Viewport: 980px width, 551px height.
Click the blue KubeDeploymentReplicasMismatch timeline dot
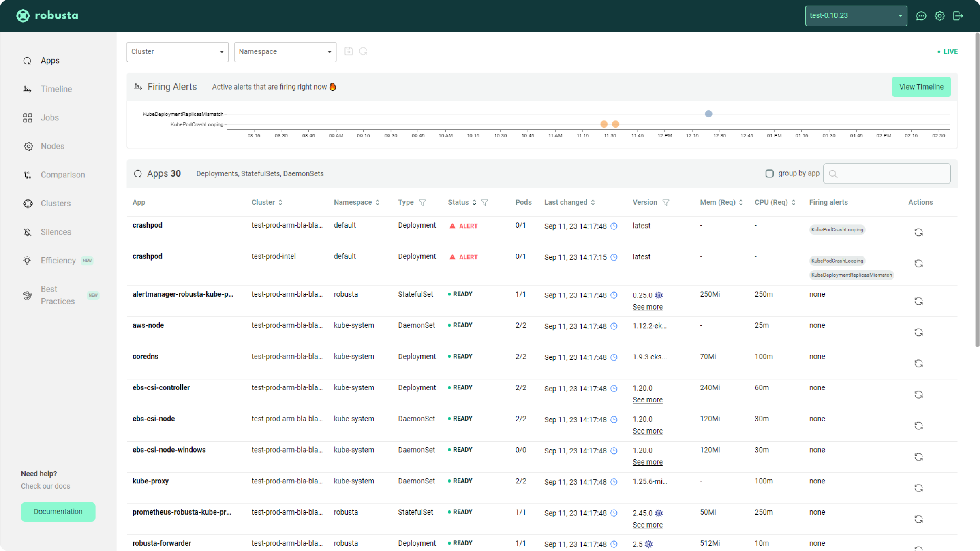(x=708, y=114)
